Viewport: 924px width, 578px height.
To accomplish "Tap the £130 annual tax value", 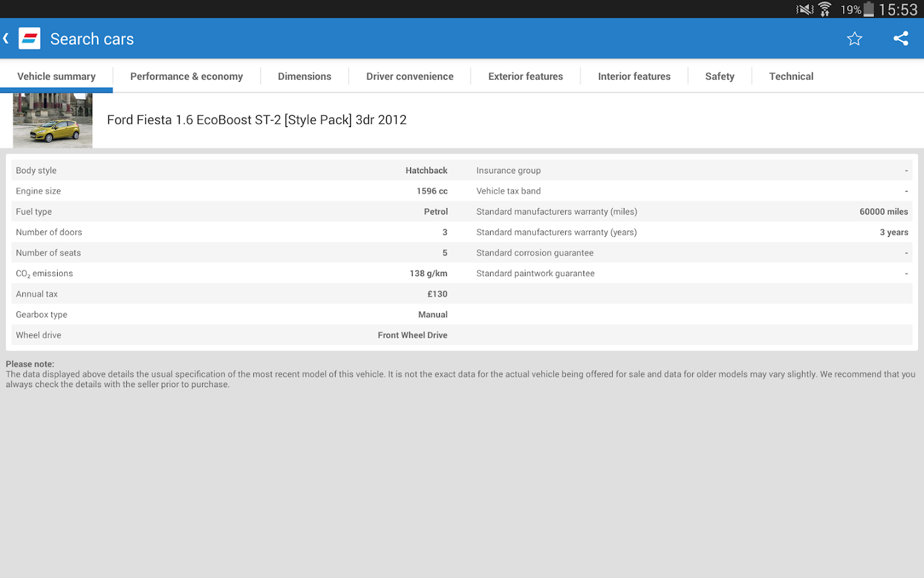I will pyautogui.click(x=437, y=293).
